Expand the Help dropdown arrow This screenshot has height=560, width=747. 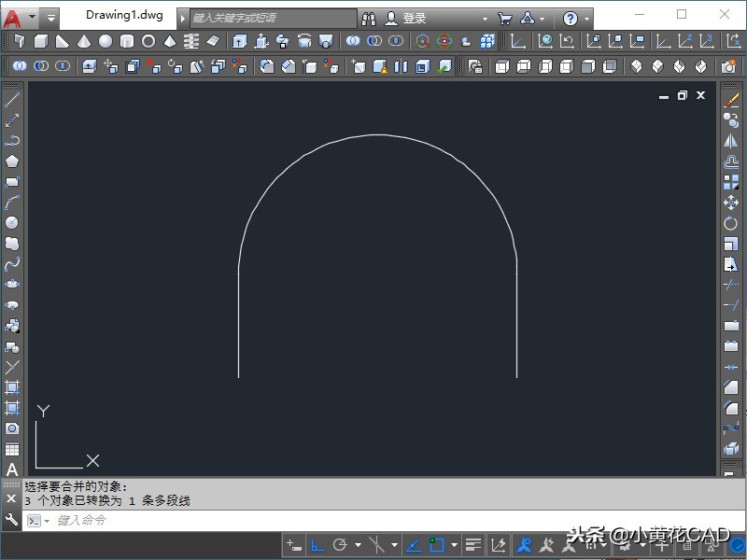click(x=587, y=18)
